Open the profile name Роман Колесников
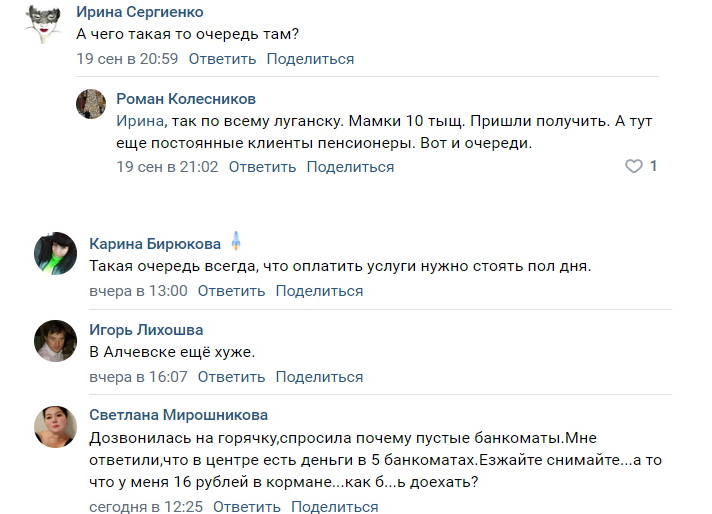712x514 pixels. click(x=186, y=99)
